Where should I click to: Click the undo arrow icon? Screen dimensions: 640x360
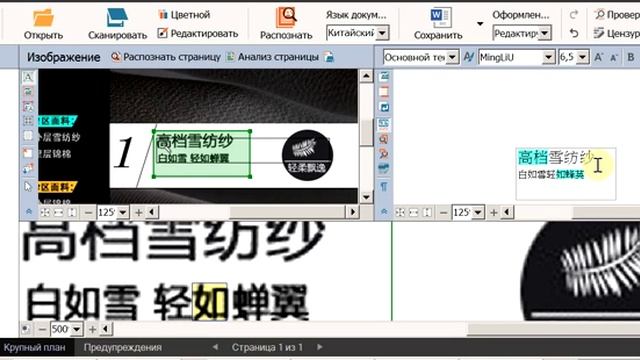tap(574, 33)
